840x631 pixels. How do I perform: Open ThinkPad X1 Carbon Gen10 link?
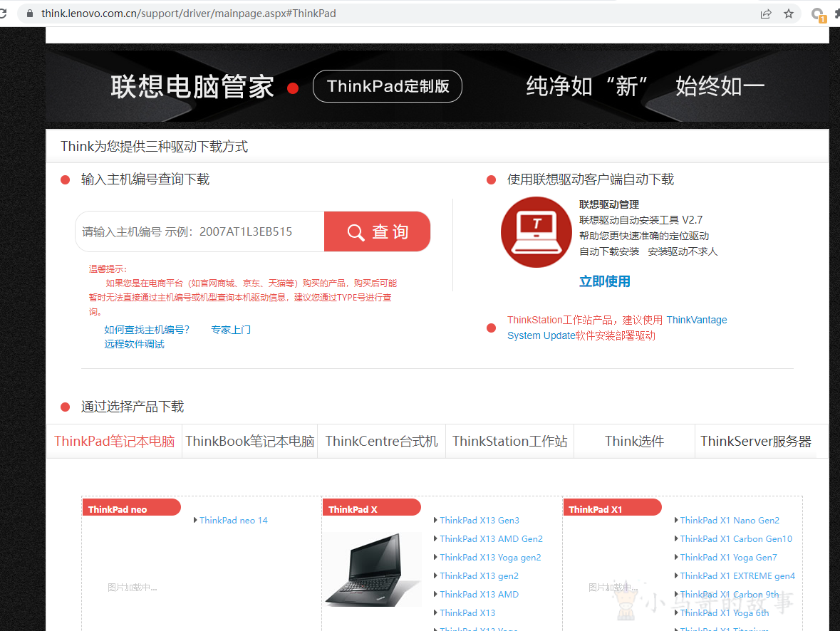coord(736,539)
